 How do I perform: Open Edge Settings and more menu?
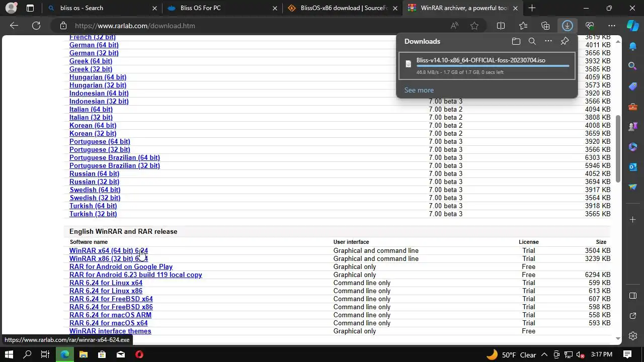click(612, 26)
